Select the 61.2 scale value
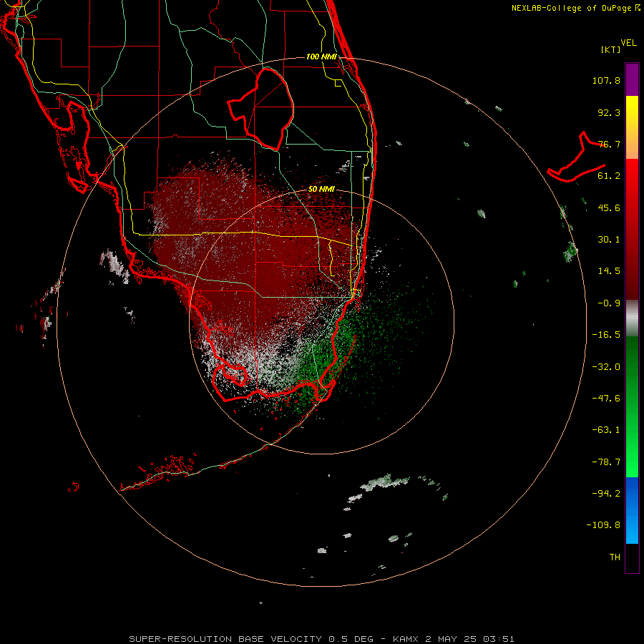The height and width of the screenshot is (644, 644). pos(609,176)
